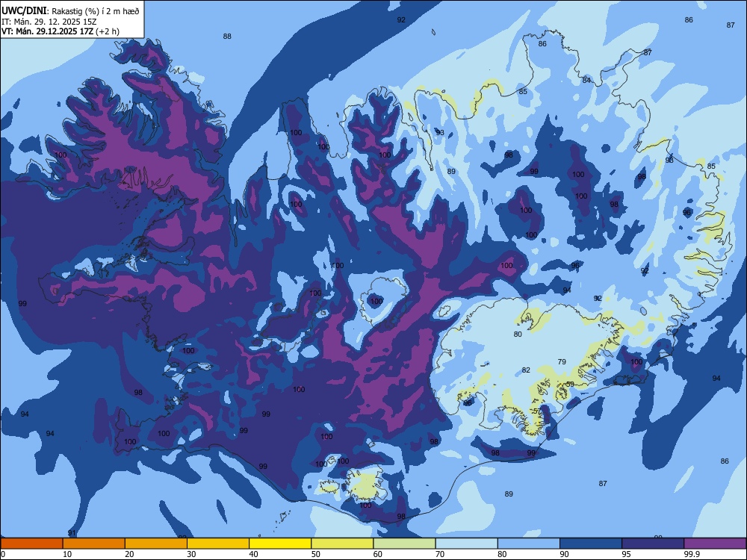The height and width of the screenshot is (560, 747).
Task: Select the "Rakastig (%) í 2 m hæð" label
Action: point(96,11)
